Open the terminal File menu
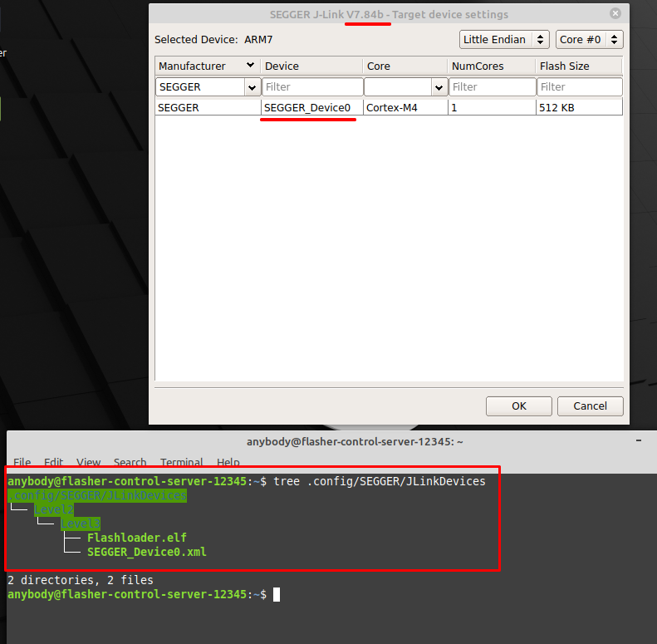Screen dimensions: 657x644 tap(22, 462)
